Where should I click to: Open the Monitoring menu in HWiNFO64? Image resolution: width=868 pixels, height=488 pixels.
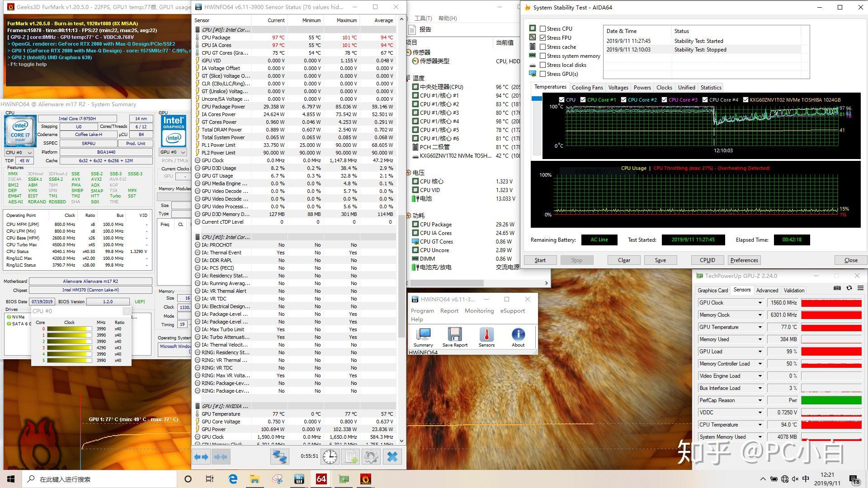[479, 310]
